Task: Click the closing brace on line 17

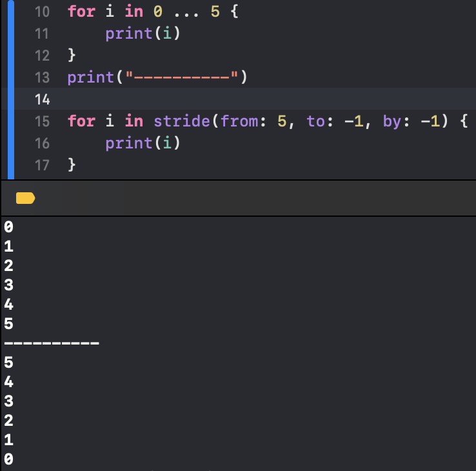Action: [x=72, y=165]
